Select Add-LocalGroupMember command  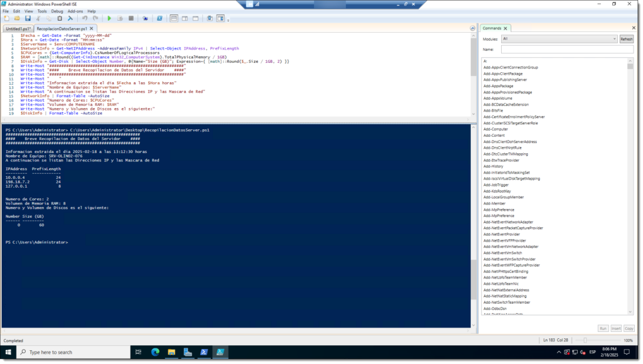tap(504, 197)
